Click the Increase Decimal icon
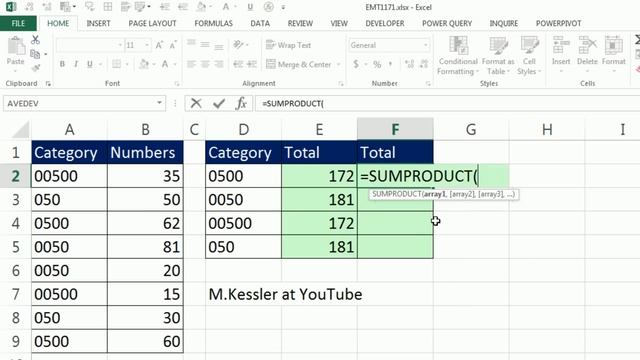Viewport: 640px width, 360px height. (409, 64)
